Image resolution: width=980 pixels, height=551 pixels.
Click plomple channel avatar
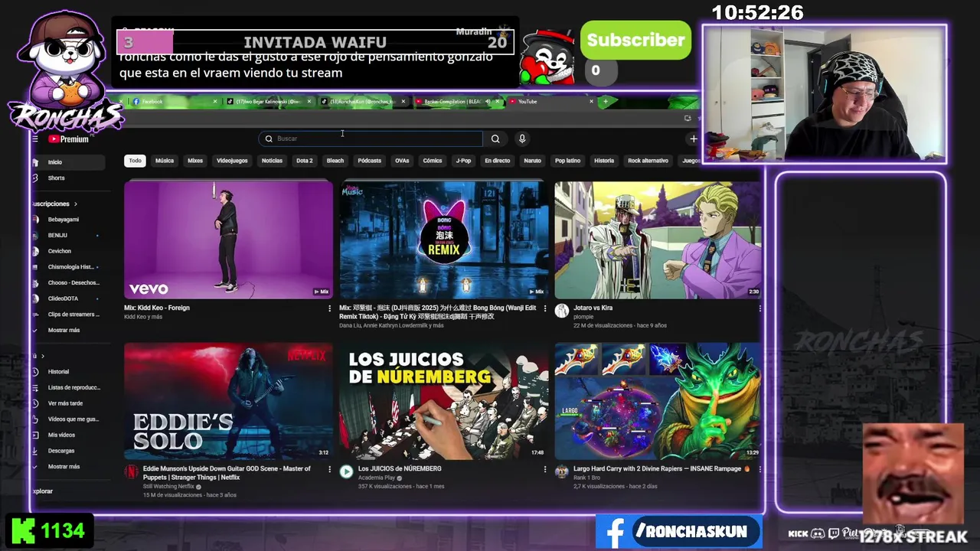point(562,310)
